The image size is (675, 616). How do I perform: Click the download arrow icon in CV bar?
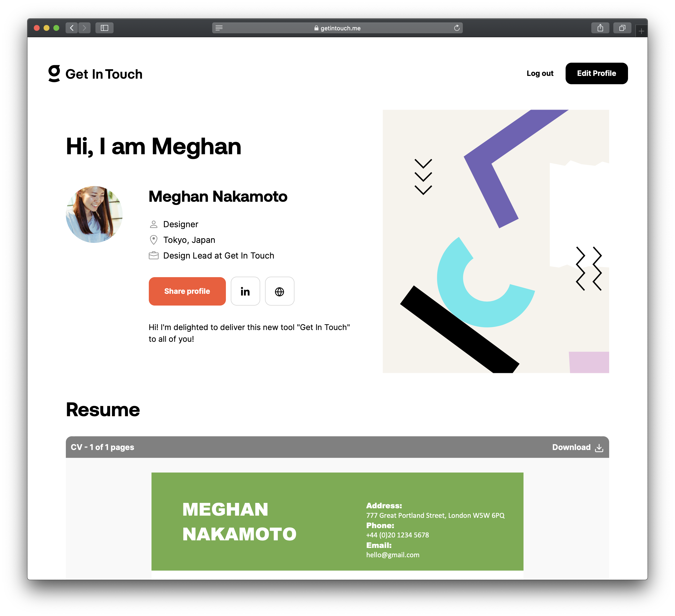599,448
